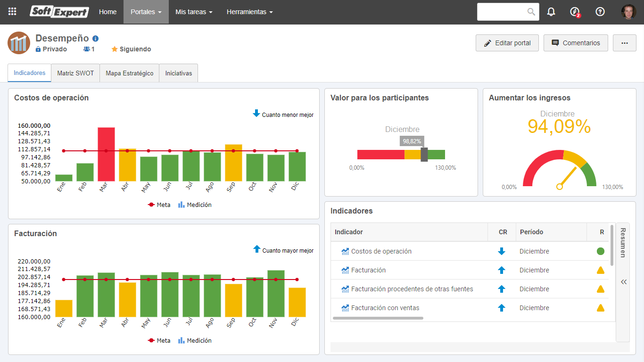The image size is (644, 362).
Task: Toggle the Siguiendo star to unfollow
Action: point(114,49)
